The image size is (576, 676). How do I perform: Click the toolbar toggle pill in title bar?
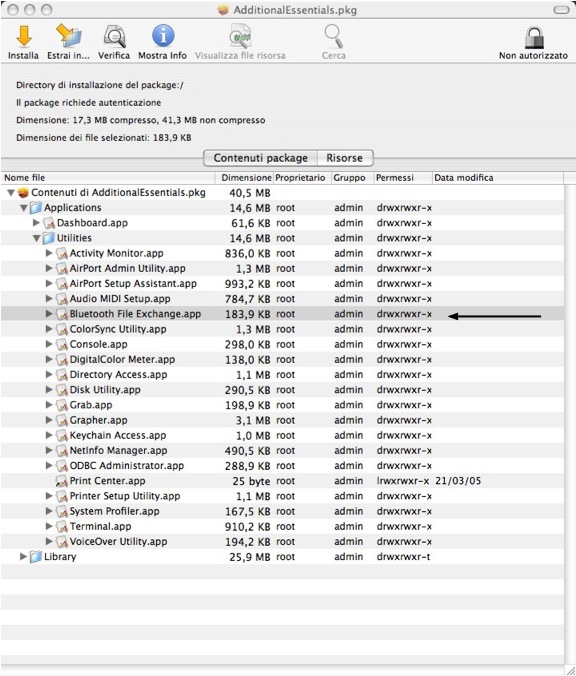(x=561, y=9)
